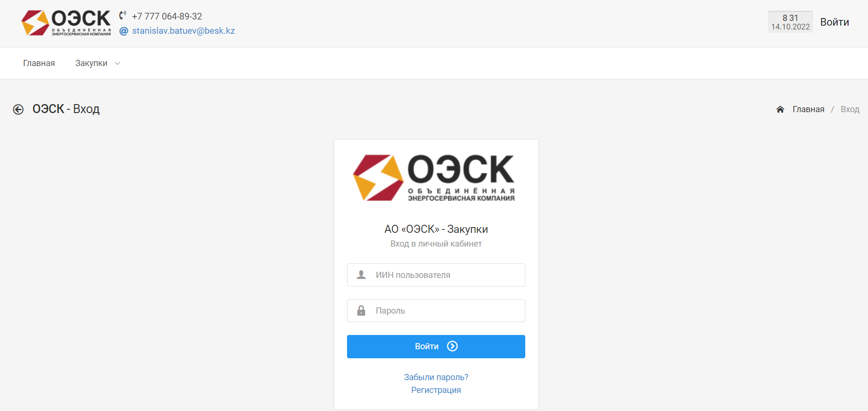Click Войти in the top right header
The image size is (868, 411).
(834, 22)
